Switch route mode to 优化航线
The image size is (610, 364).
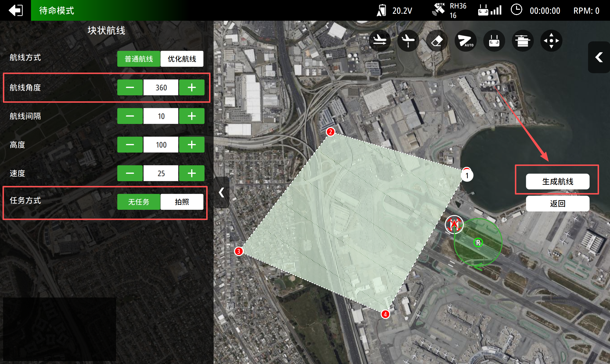coord(182,59)
